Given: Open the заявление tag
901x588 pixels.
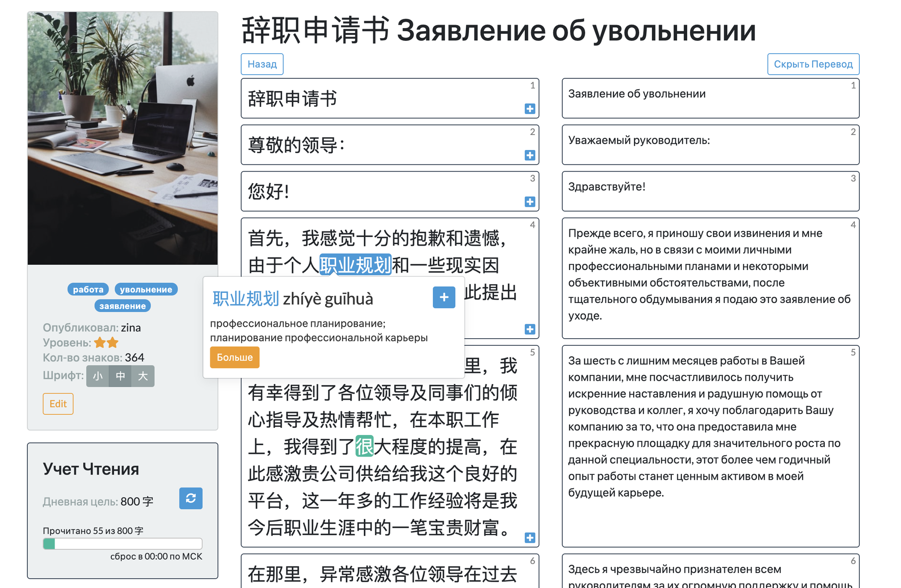Looking at the screenshot, I should pyautogui.click(x=122, y=306).
